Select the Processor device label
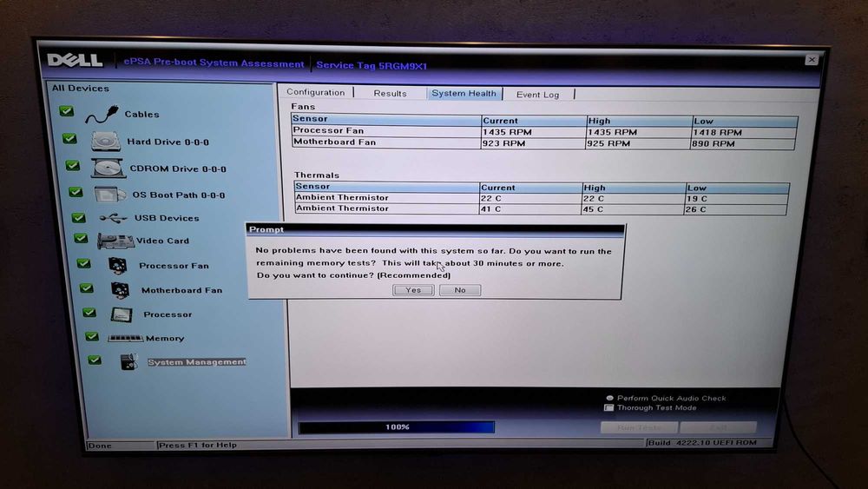This screenshot has height=489, width=868. 168,314
